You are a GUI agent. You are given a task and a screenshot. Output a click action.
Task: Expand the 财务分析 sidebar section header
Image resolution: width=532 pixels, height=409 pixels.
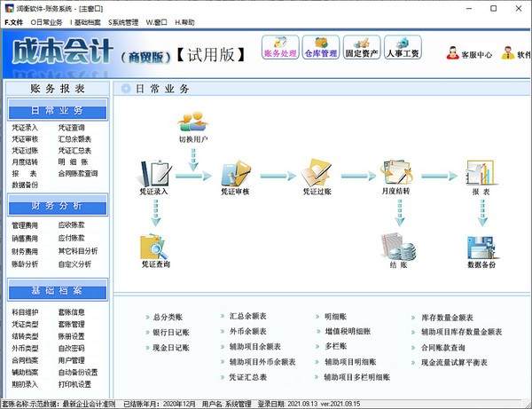pos(58,205)
